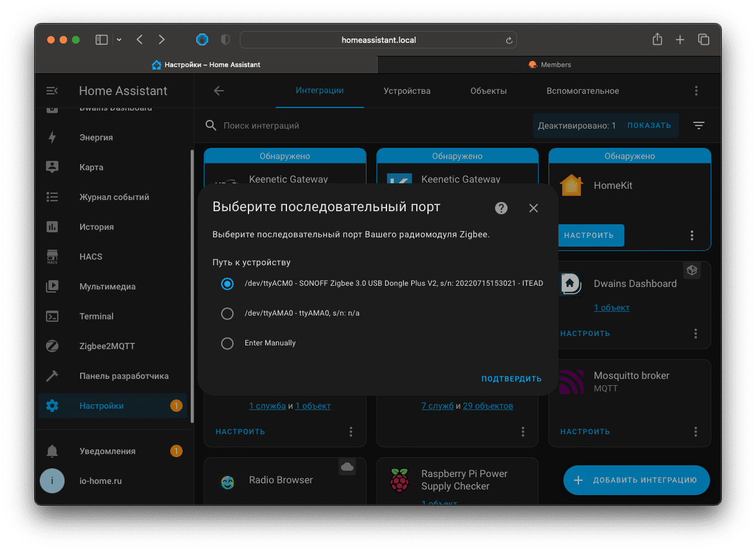Close the serial port selection dialog

pyautogui.click(x=533, y=208)
